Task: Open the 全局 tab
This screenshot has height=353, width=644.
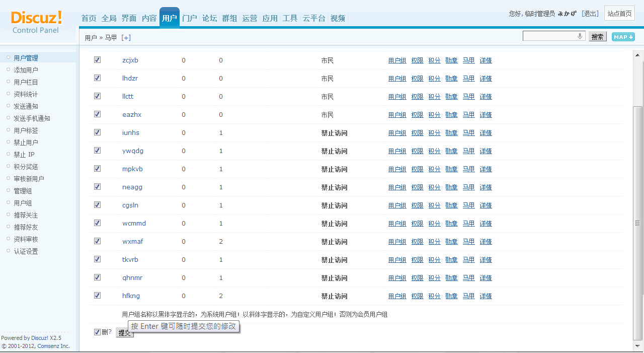Action: [x=109, y=18]
